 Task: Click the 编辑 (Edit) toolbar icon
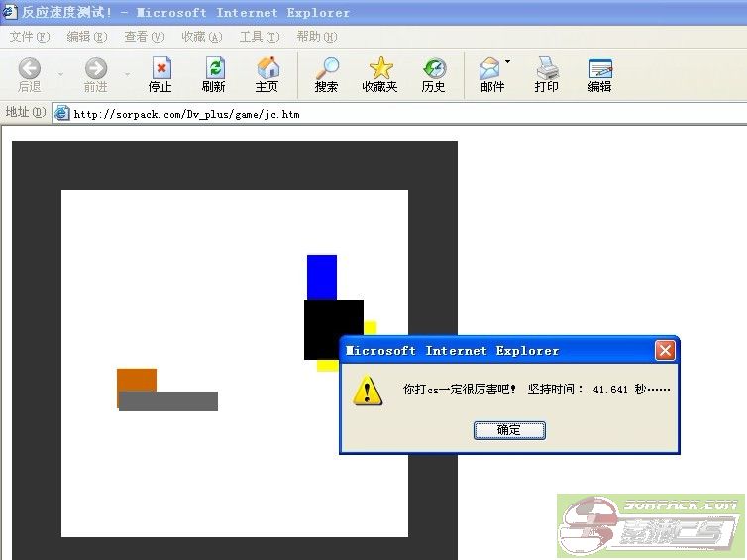coord(600,68)
